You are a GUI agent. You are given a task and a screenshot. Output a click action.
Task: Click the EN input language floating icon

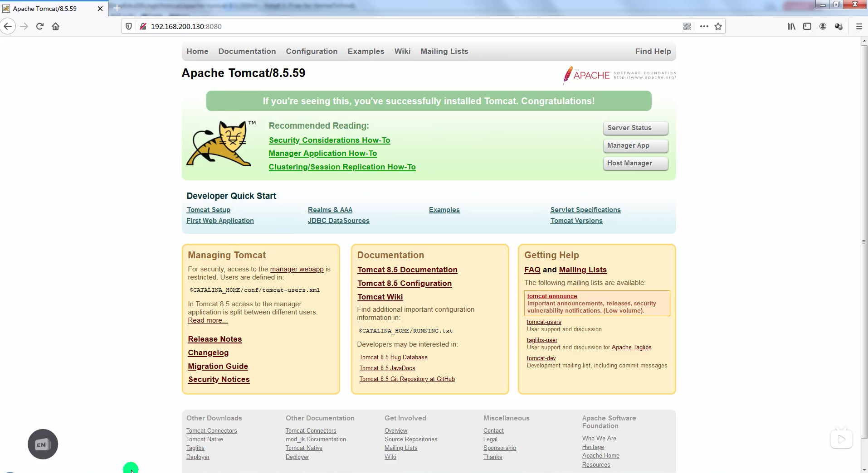[43, 444]
